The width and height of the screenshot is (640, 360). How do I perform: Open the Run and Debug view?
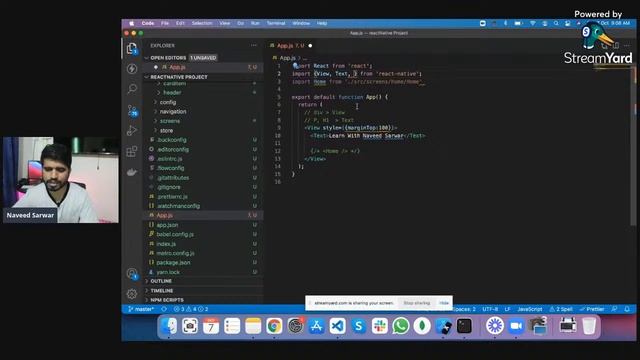(x=131, y=131)
